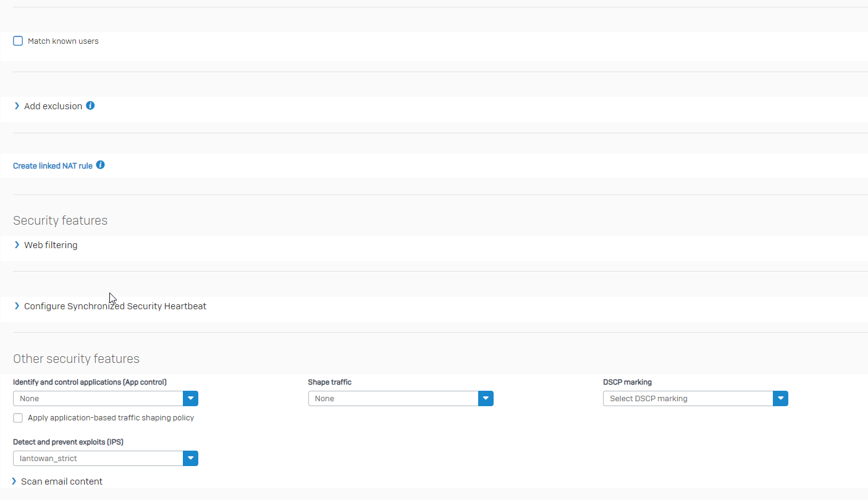Image resolution: width=868 pixels, height=500 pixels.
Task: Open the App control field showing None
Action: click(98, 399)
